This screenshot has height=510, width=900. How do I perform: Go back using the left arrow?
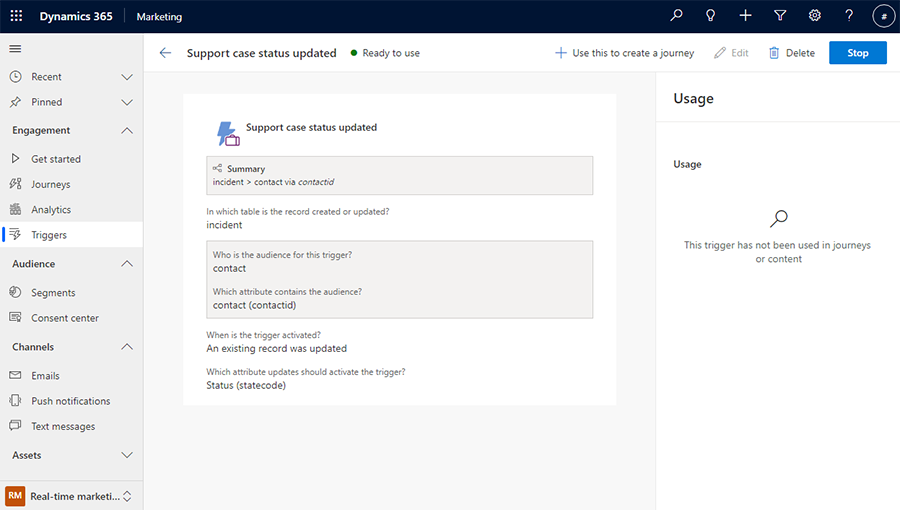click(165, 53)
